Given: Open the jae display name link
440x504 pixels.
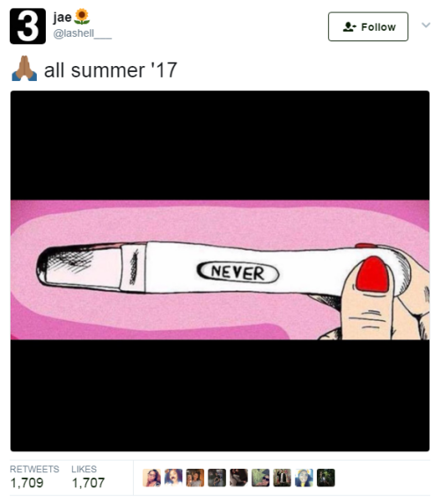Looking at the screenshot, I should tap(62, 17).
